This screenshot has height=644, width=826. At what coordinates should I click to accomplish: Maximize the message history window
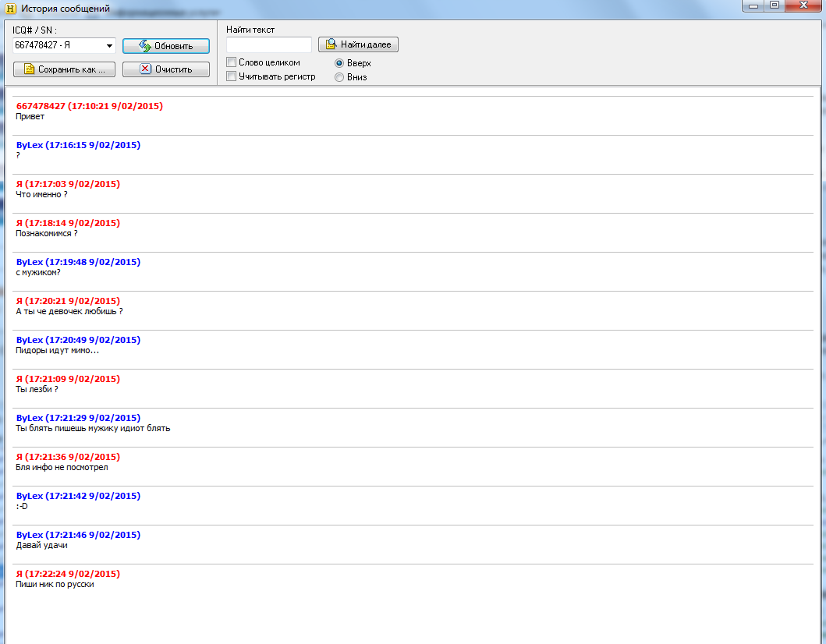pyautogui.click(x=774, y=6)
